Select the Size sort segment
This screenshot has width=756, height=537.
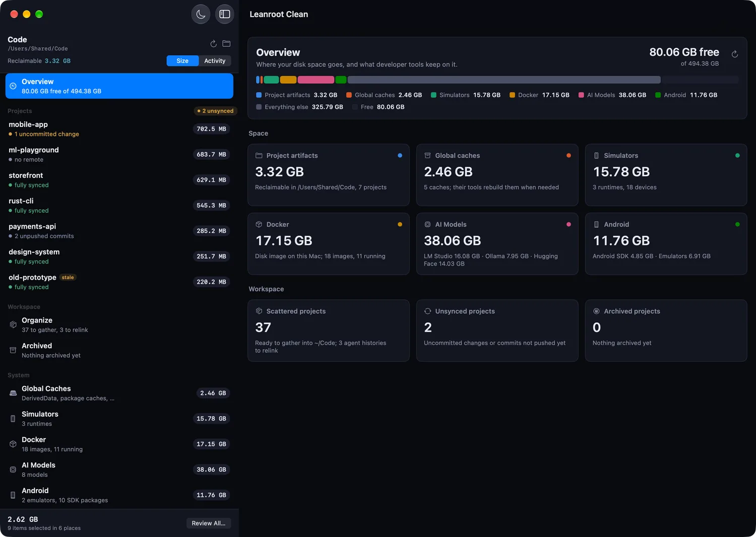182,61
